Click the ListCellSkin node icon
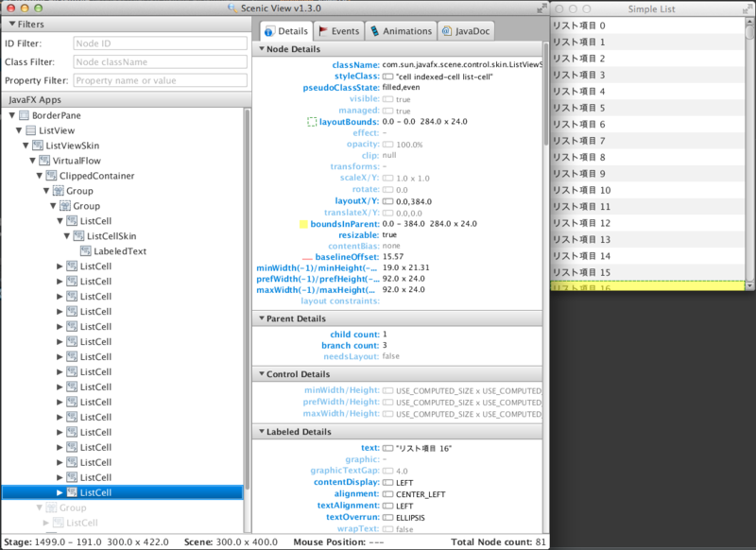756x550 pixels. (x=78, y=236)
